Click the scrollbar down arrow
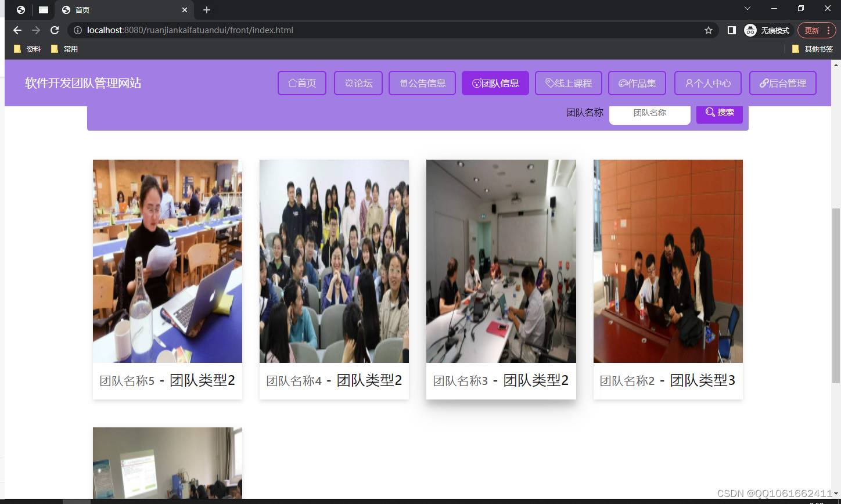This screenshot has width=841, height=504. [836, 494]
